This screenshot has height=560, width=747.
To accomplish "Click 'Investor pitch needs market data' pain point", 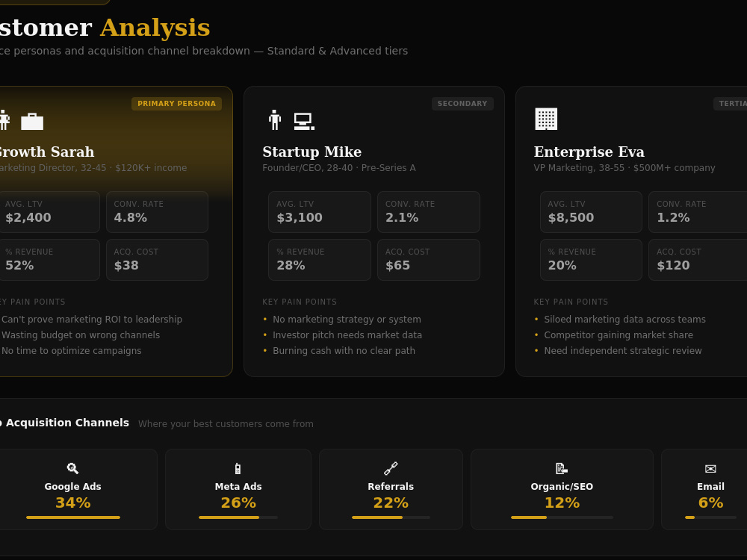I will (347, 335).
